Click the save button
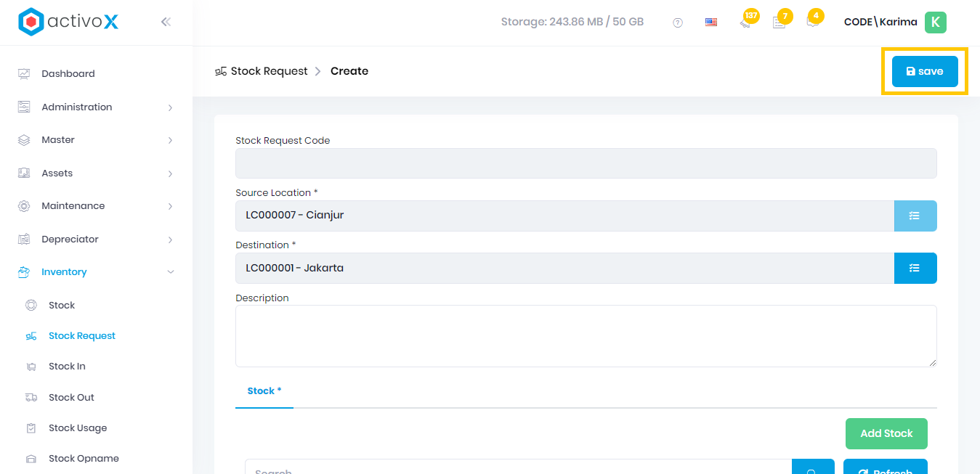This screenshot has height=474, width=980. pos(925,71)
